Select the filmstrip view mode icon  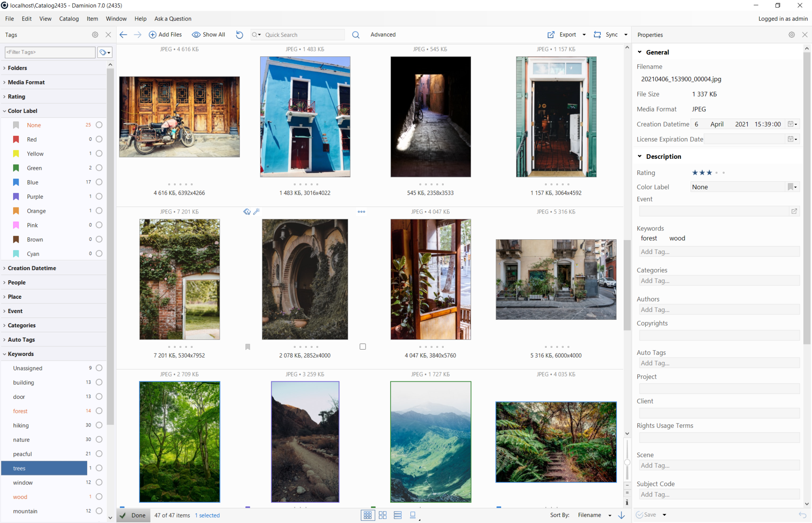point(412,515)
